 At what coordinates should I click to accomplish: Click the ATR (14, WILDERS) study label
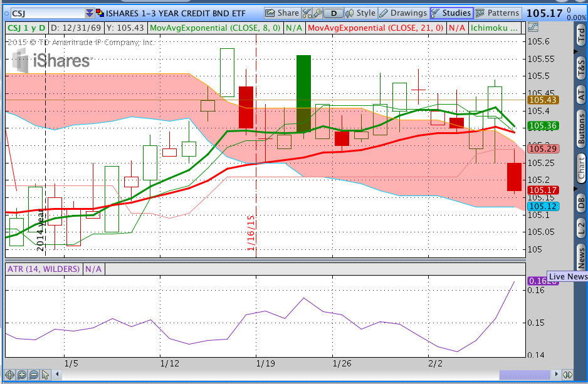point(43,269)
